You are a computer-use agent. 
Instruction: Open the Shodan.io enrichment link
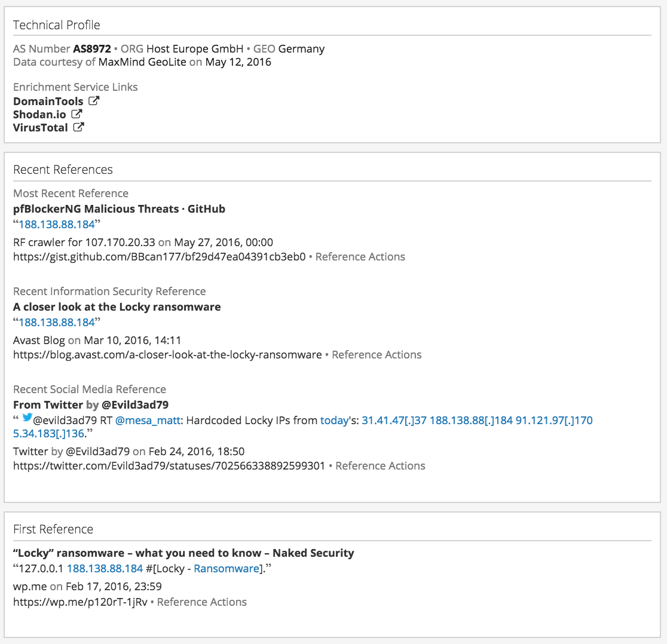click(39, 115)
